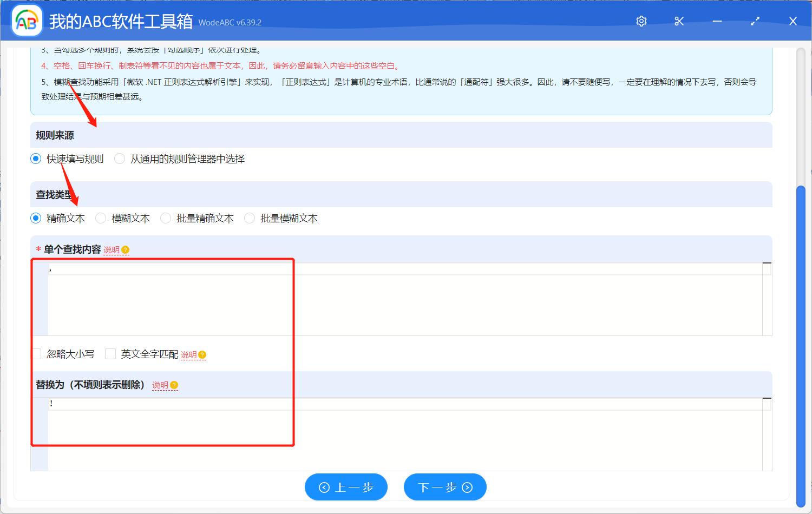
Task: Enable the 英文全字匹配 checkbox
Action: pyautogui.click(x=110, y=353)
